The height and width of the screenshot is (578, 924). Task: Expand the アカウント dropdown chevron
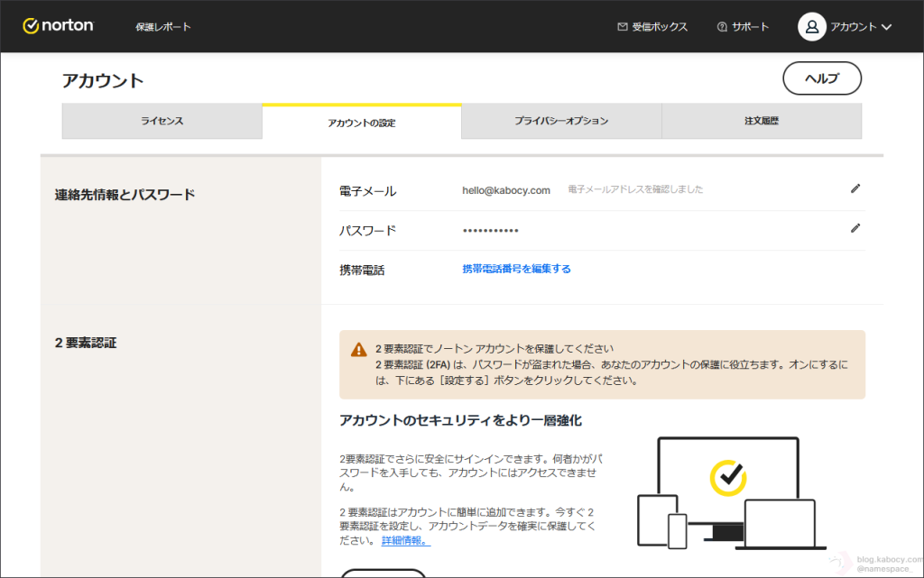pos(886,27)
